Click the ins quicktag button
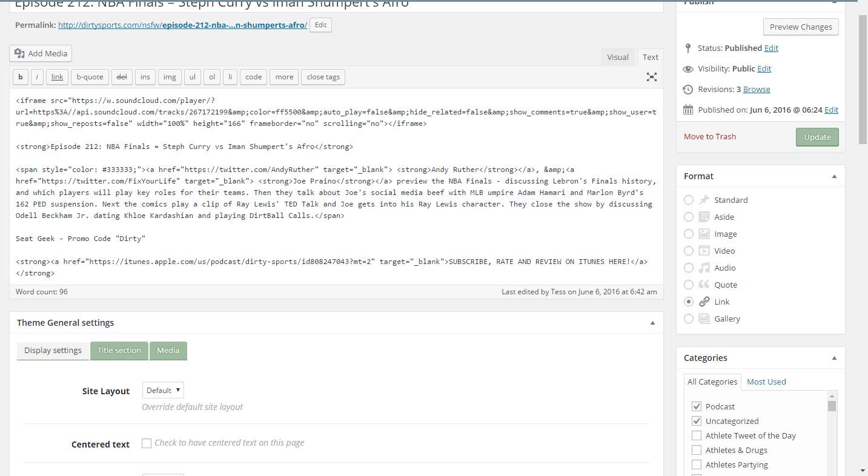Viewport: 868px width, 476px height. (145, 77)
